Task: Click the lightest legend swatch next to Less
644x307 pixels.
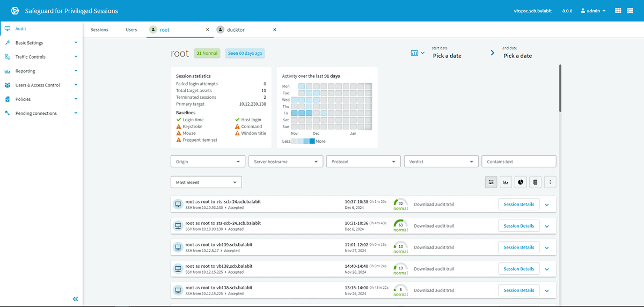Action: point(294,141)
